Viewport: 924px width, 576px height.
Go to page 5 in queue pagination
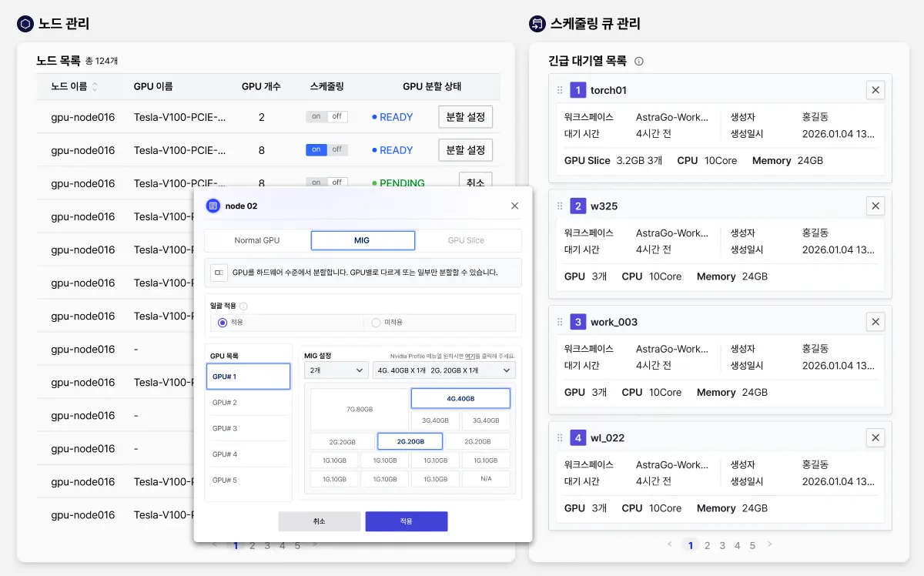[x=752, y=545]
